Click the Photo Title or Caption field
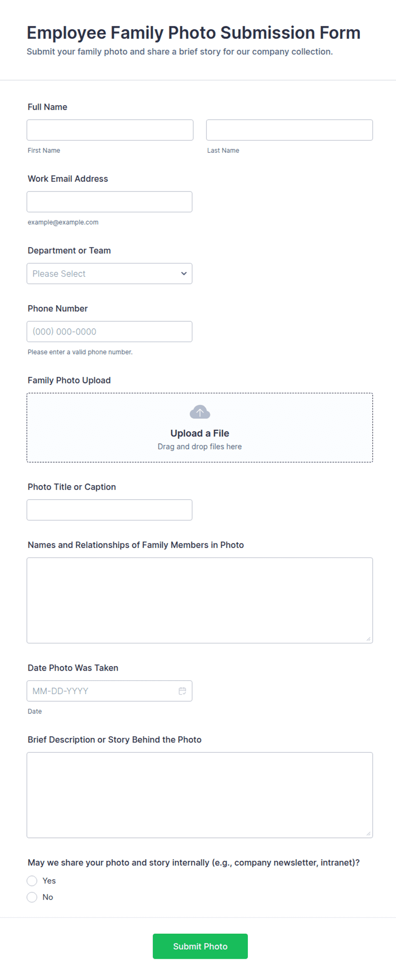This screenshot has width=396, height=980. [x=109, y=510]
